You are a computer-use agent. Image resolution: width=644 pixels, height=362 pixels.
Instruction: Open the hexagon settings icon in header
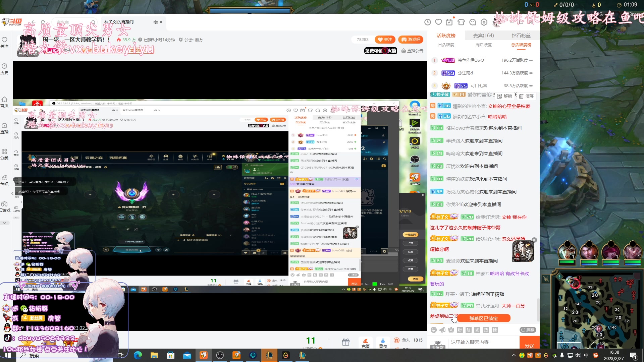pos(484,22)
